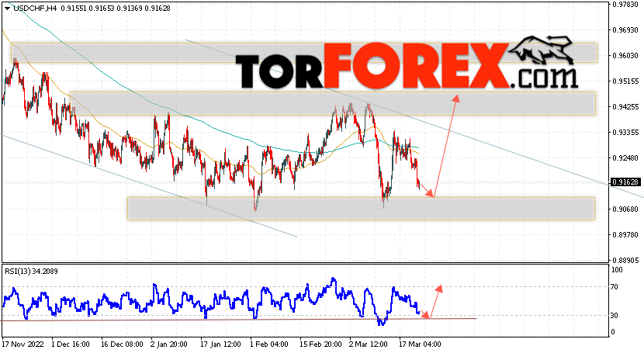Click RSI scale level 70
This screenshot has width=644, height=353.
[615, 286]
